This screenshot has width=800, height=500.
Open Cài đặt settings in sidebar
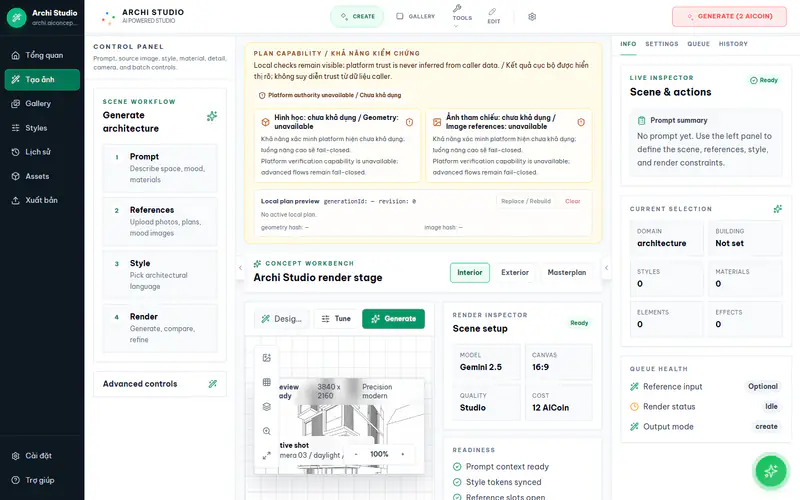coord(42,456)
